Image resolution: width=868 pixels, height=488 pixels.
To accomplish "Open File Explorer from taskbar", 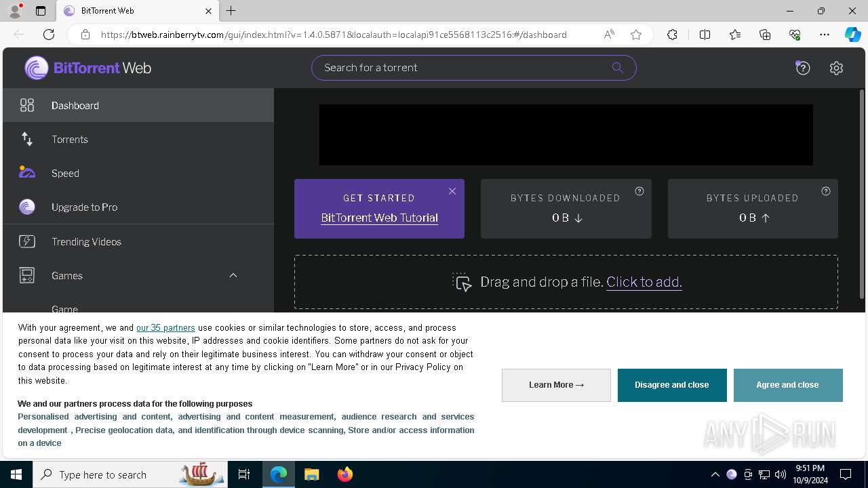I will tap(311, 474).
